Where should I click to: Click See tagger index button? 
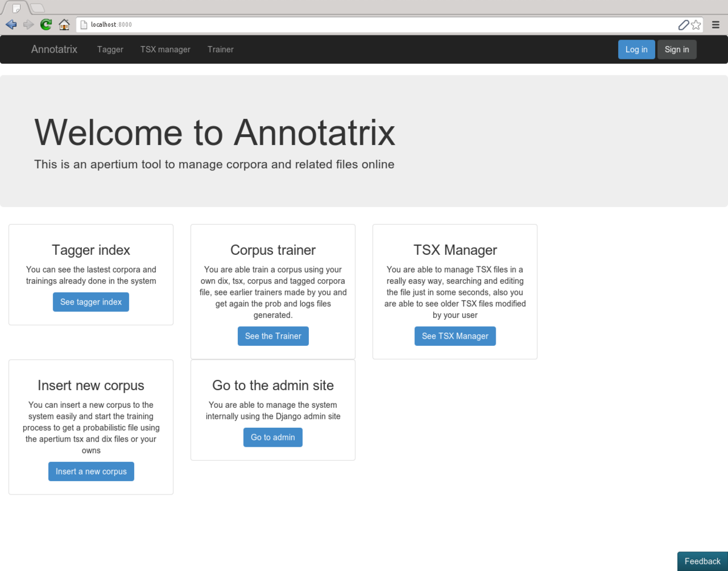[x=91, y=302]
